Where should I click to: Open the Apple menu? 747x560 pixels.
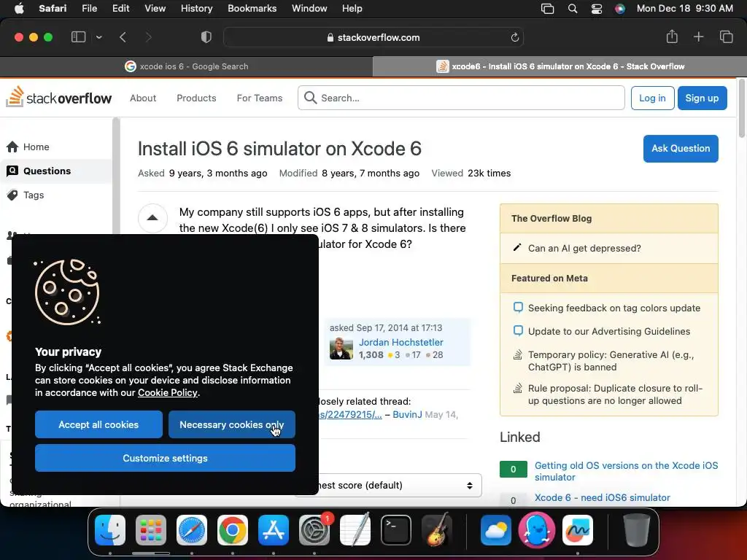pos(19,8)
